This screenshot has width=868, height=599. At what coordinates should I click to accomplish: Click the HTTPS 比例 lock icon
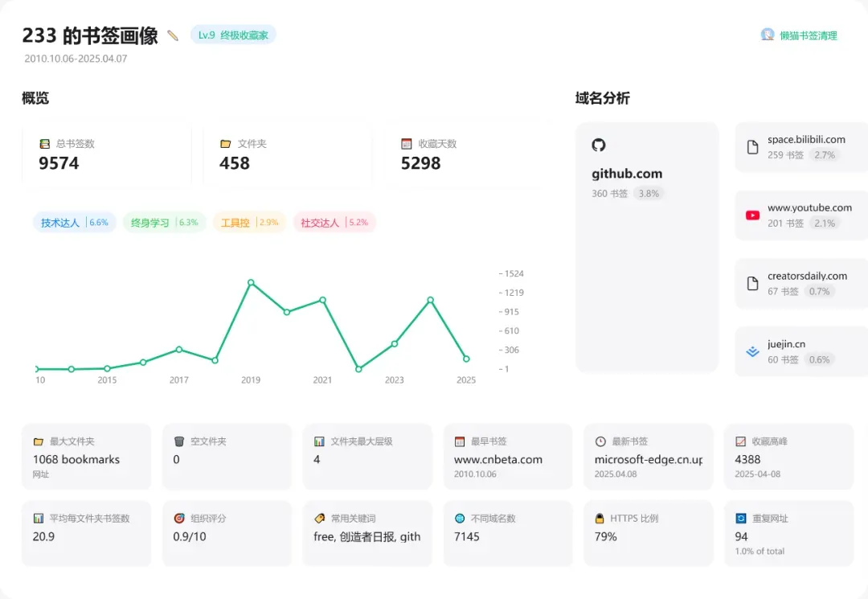click(x=599, y=519)
